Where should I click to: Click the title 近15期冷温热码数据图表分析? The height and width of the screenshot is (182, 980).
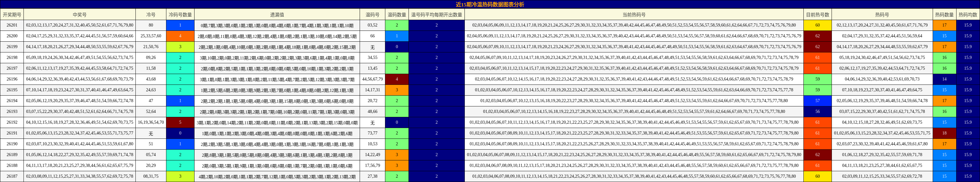pos(490,5)
